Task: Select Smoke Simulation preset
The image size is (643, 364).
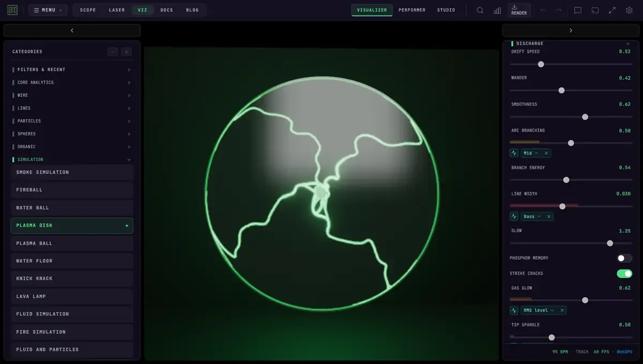Action: tap(72, 172)
